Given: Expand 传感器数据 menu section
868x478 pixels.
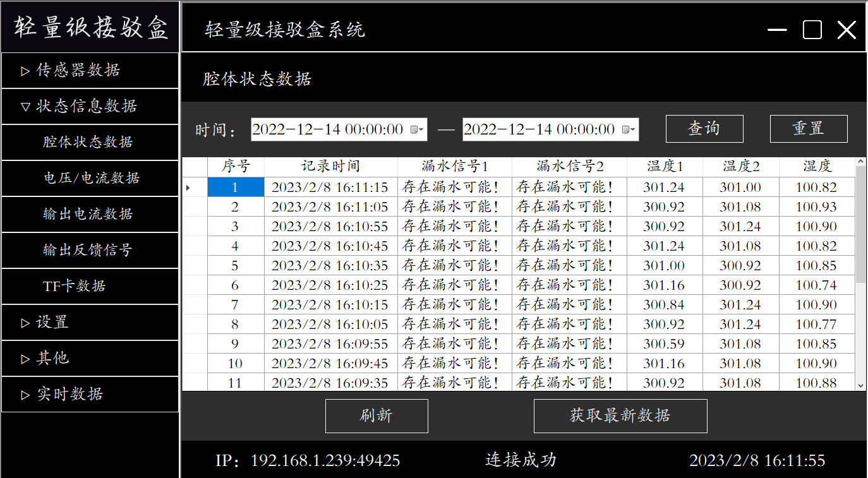Looking at the screenshot, I should (x=90, y=70).
